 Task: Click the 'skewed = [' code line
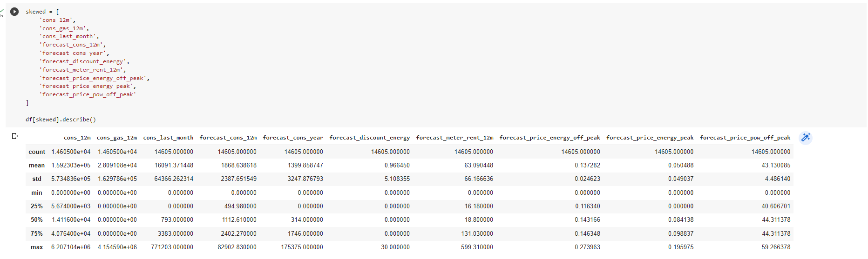tap(42, 12)
